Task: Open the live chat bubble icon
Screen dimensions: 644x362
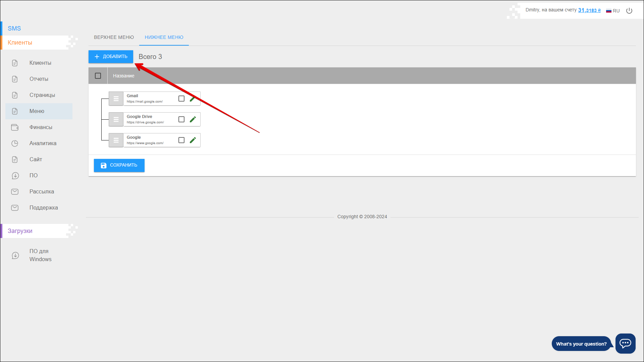Action: point(625,343)
